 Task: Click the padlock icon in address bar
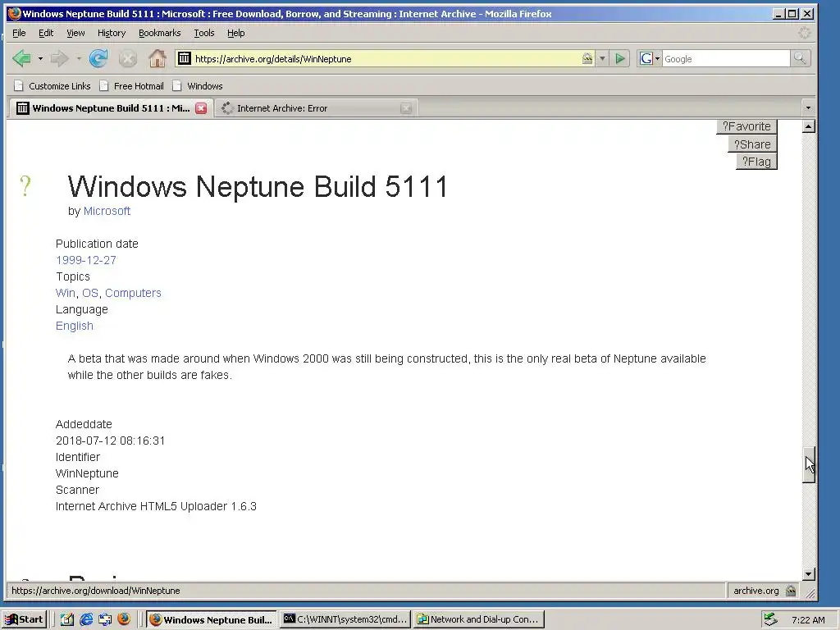[x=587, y=58]
